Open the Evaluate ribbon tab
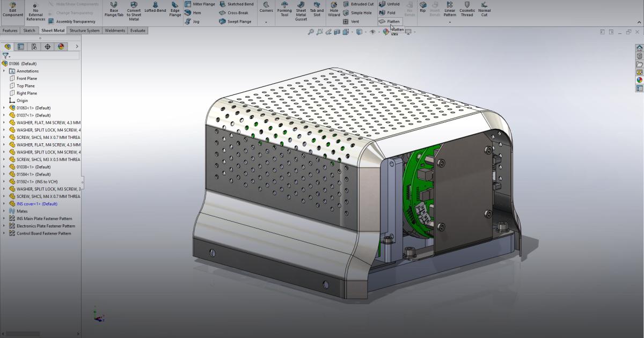Viewport: 644px width, 338px height. click(x=137, y=31)
